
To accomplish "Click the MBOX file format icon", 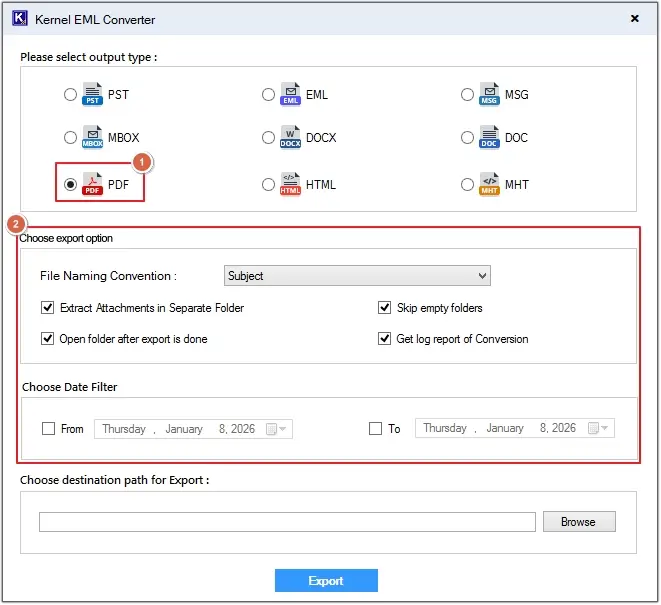I will click(x=92, y=137).
